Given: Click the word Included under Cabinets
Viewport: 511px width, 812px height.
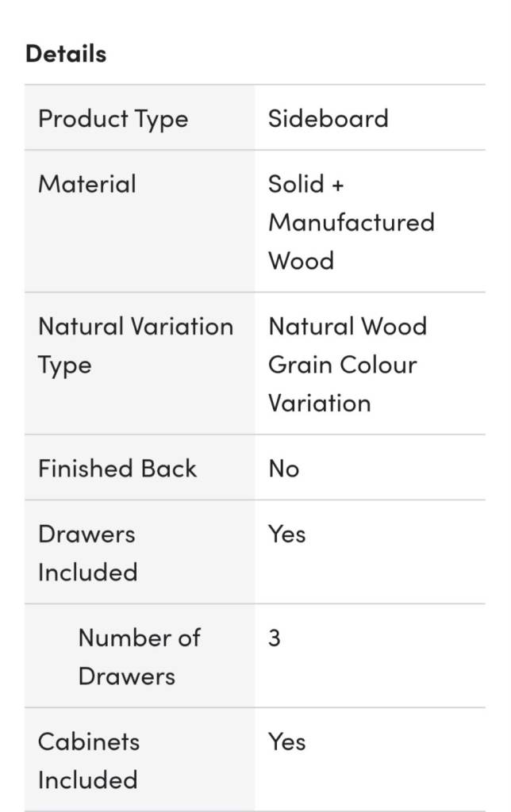Looking at the screenshot, I should click(87, 779).
